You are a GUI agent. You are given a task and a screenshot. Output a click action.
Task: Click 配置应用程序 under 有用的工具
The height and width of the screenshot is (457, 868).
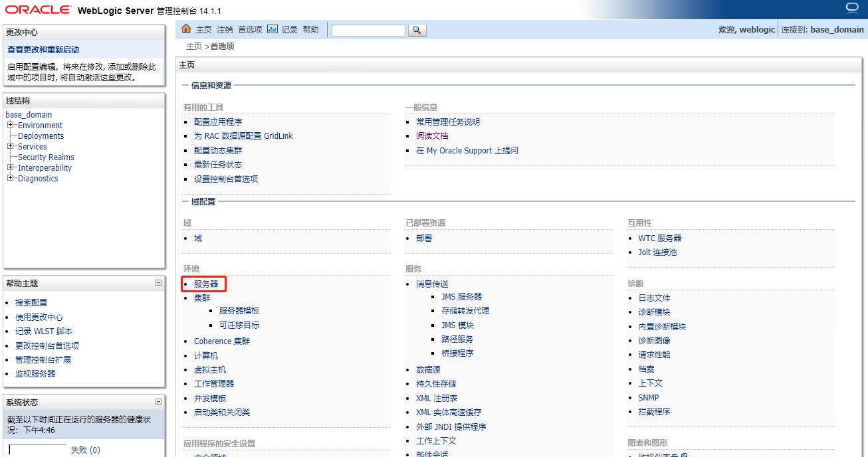pos(218,122)
